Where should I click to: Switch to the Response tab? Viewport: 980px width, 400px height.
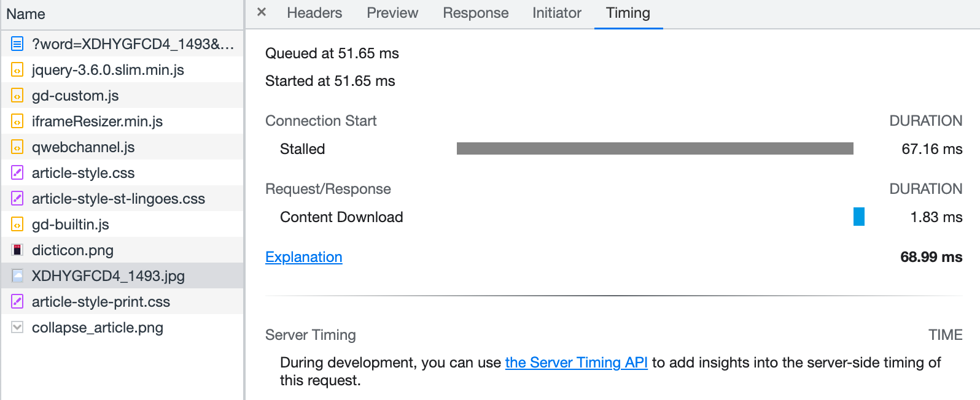[476, 13]
